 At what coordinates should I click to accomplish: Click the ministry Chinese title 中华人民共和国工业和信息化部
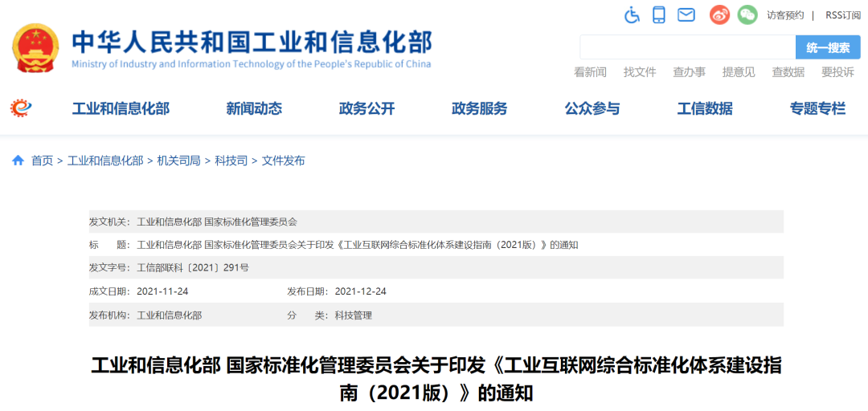[x=252, y=42]
